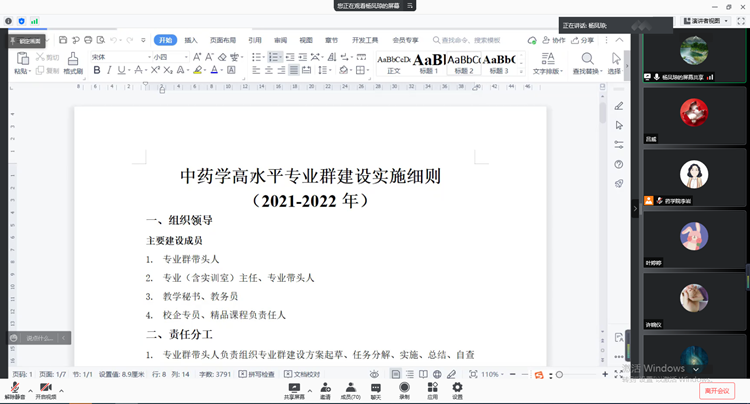Click the cloud sync status icon

(x=532, y=40)
